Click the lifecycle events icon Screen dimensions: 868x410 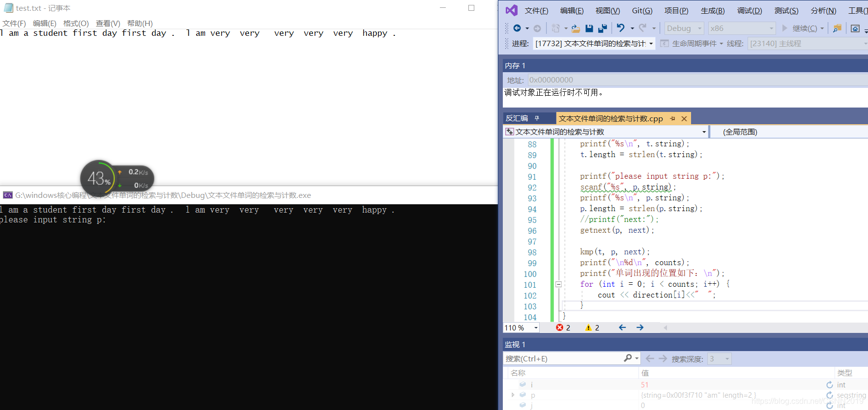click(x=665, y=43)
